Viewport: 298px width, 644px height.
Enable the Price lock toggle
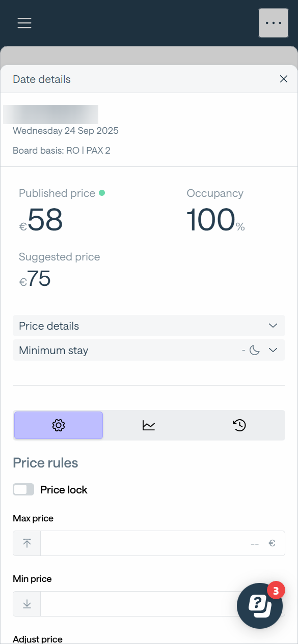pos(23,489)
